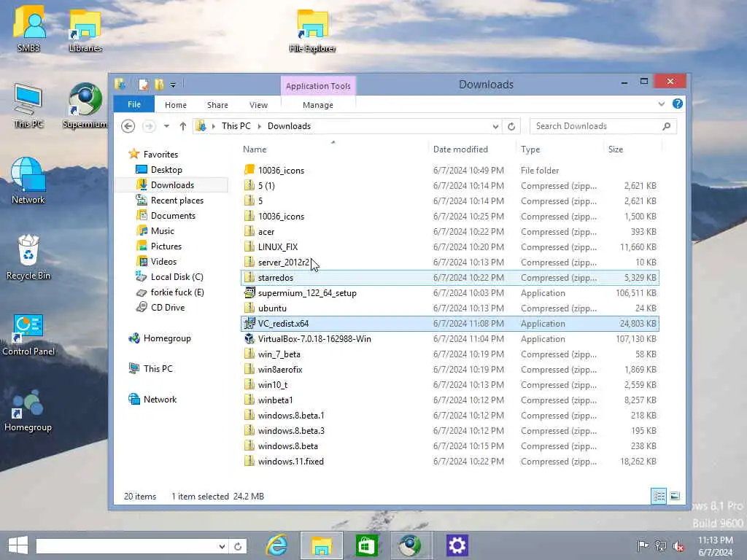The height and width of the screenshot is (560, 747).
Task: Open Windows Store from taskbar
Action: point(366,545)
